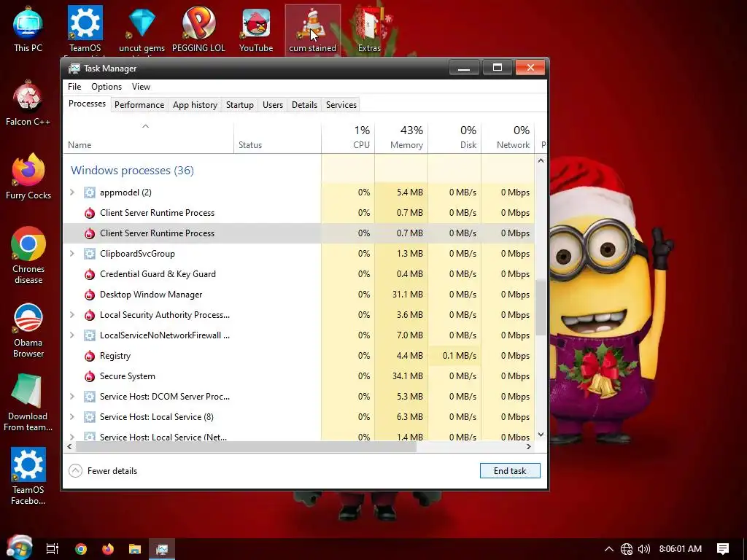The height and width of the screenshot is (560, 747).
Task: Expand Service Host: DCOM Server Proc
Action: (72, 396)
